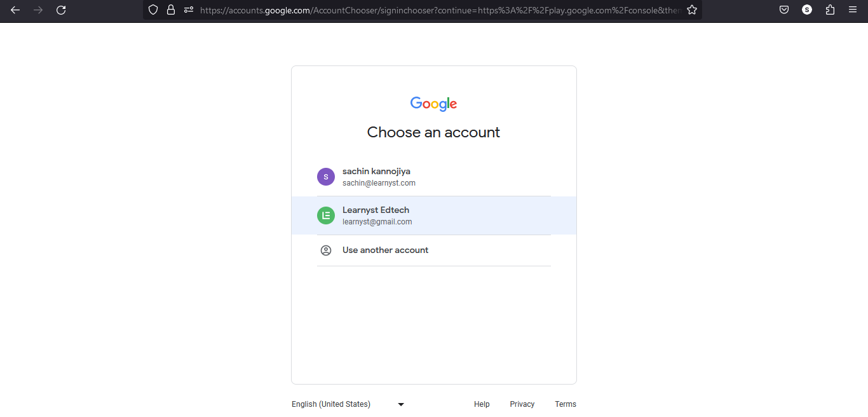View site security padlock icon
868x417 pixels.
tap(170, 10)
